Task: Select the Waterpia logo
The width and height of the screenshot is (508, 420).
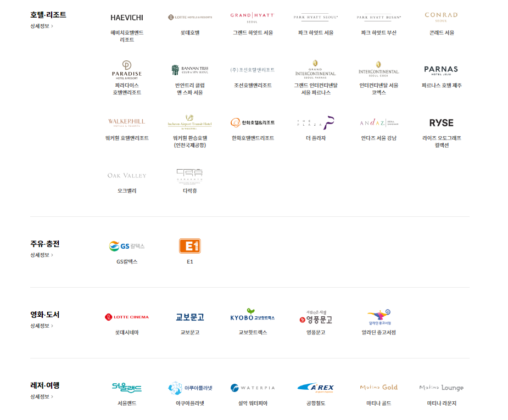Action: (x=253, y=388)
